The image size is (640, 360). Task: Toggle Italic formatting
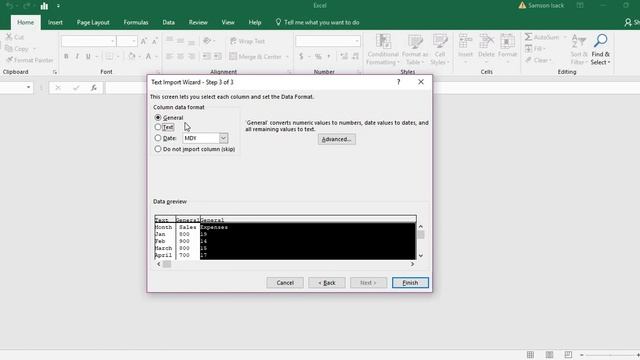click(77, 56)
